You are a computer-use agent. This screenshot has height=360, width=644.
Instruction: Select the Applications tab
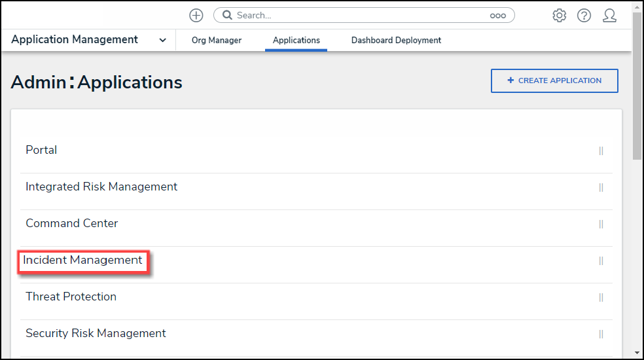click(296, 40)
